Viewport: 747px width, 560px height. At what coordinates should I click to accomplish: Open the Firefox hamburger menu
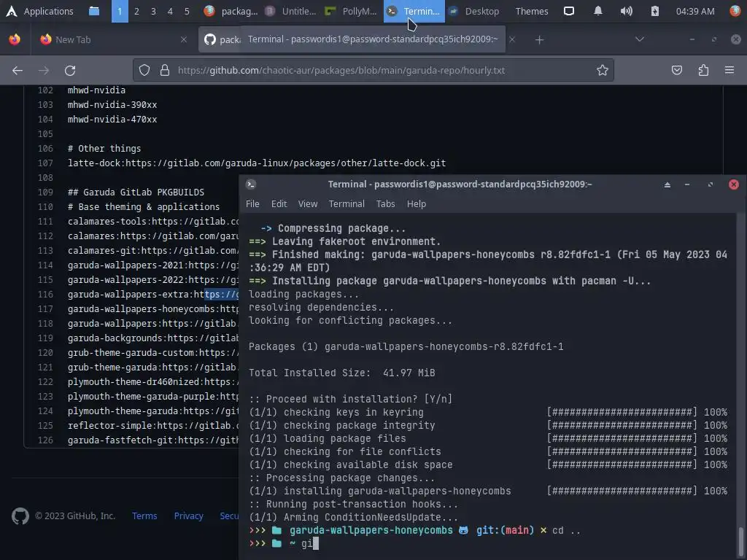click(x=729, y=71)
